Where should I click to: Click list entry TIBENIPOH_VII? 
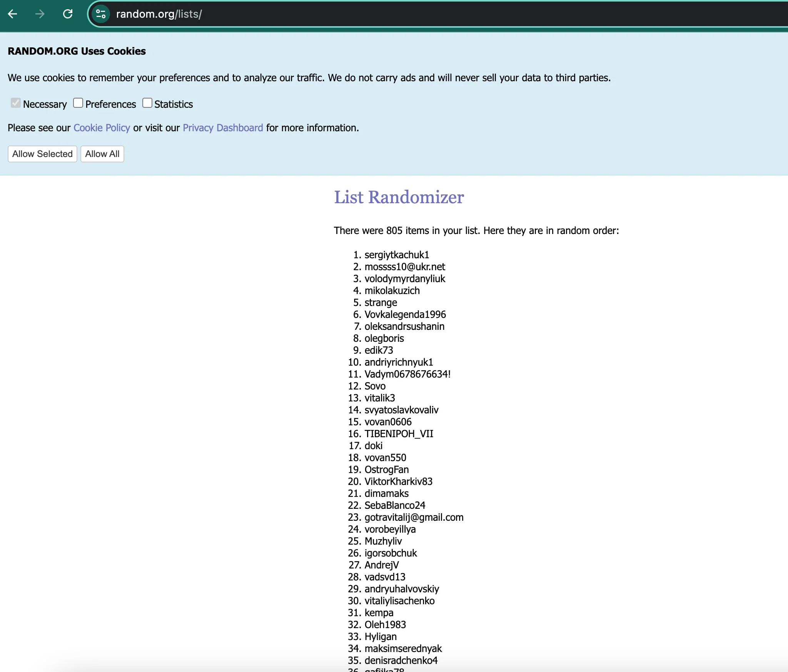tap(399, 434)
